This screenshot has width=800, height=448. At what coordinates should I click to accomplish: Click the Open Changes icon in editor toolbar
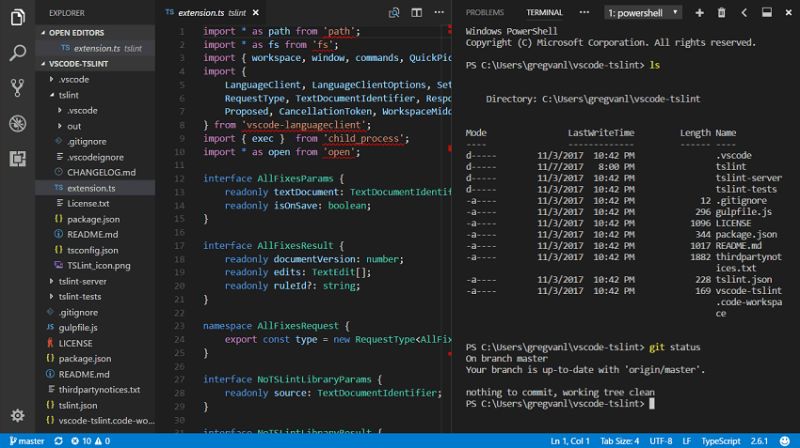tap(394, 13)
